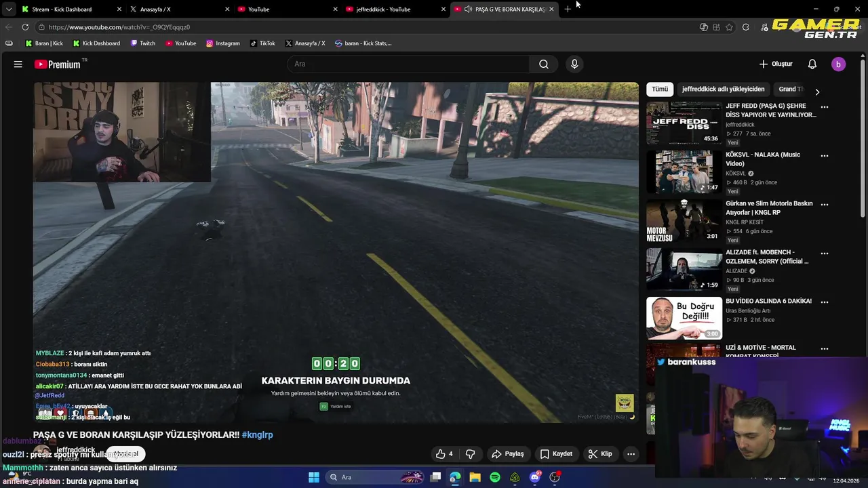Click the taskbar Ara search box
The height and width of the screenshot is (488, 868).
click(x=375, y=477)
